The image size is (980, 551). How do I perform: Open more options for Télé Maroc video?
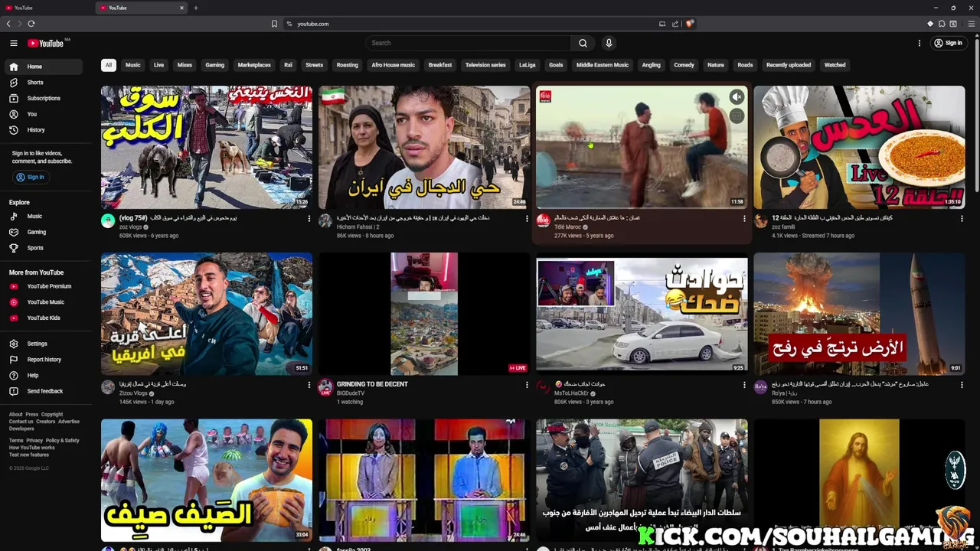tap(744, 218)
